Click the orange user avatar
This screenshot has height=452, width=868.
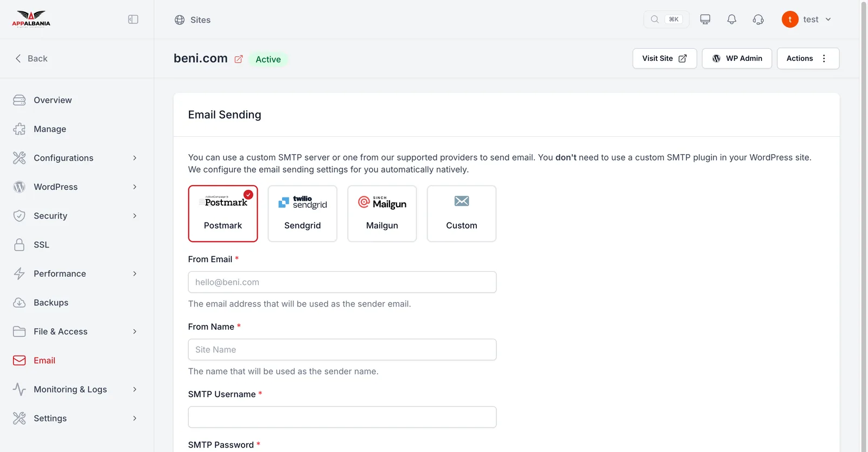790,20
